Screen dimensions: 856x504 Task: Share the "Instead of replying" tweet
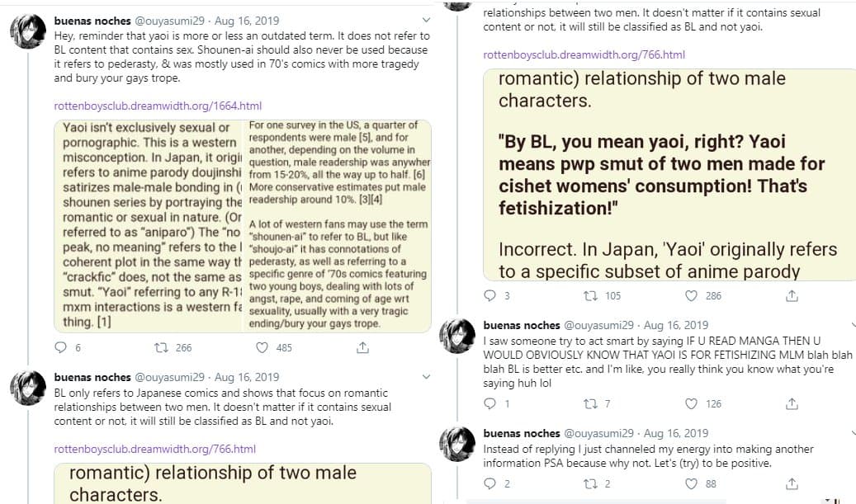(791, 484)
